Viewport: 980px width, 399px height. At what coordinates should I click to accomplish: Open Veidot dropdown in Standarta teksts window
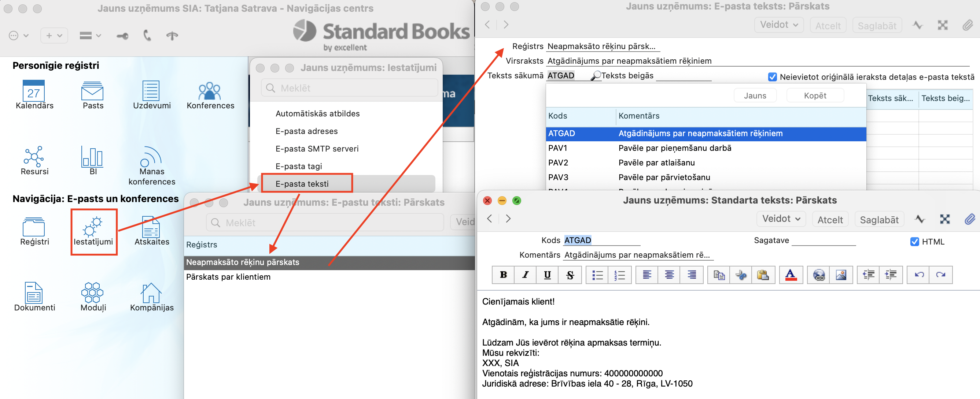pyautogui.click(x=781, y=219)
